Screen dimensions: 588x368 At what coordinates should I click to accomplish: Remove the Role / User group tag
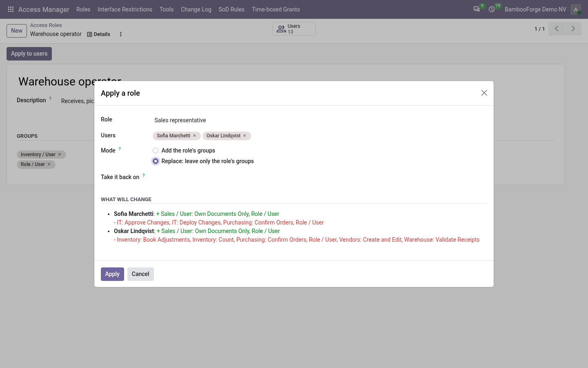pos(49,164)
